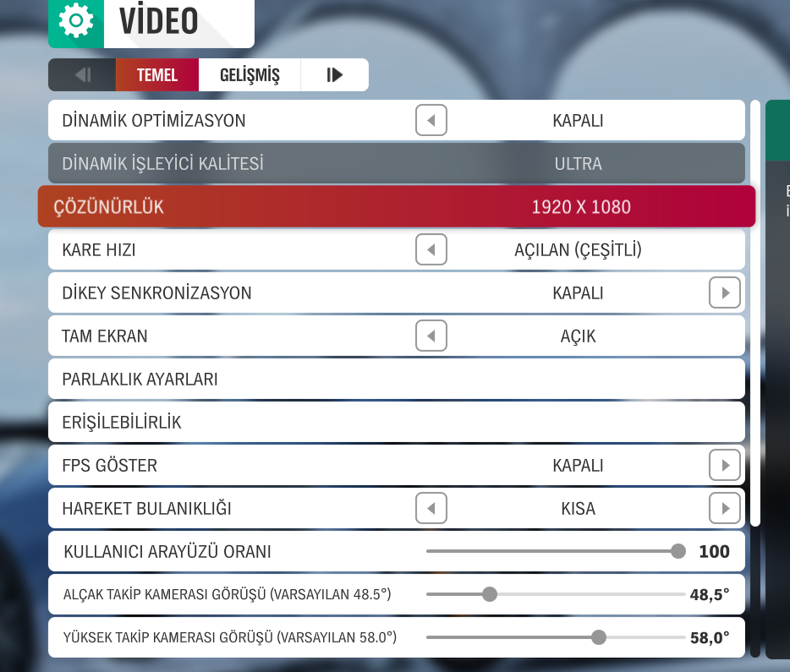Click right arrow for Dikey Senkronizasyon
790x672 pixels.
tap(725, 292)
